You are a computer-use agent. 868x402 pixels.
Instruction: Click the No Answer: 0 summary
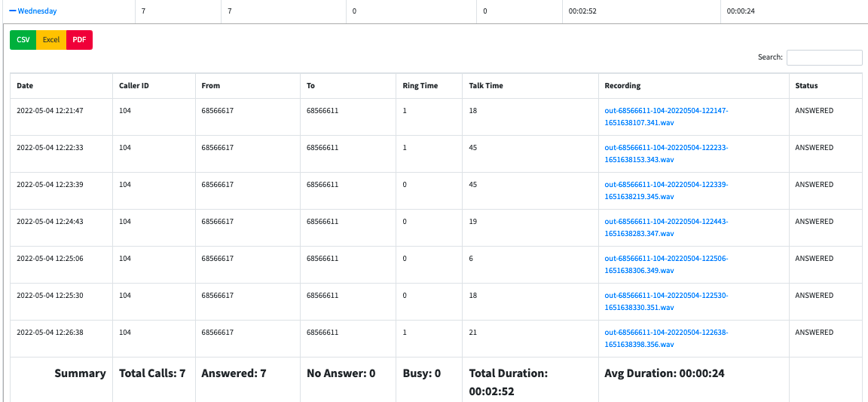pyautogui.click(x=341, y=374)
